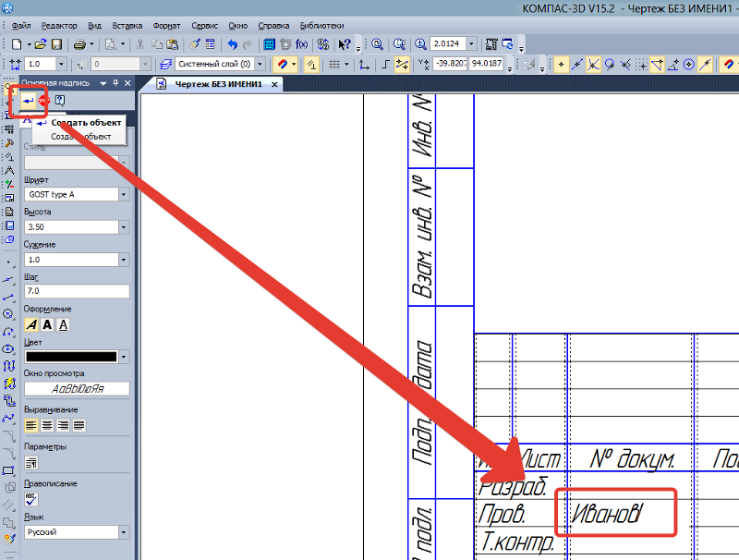
Task: Click the grid display icon
Action: tap(334, 64)
